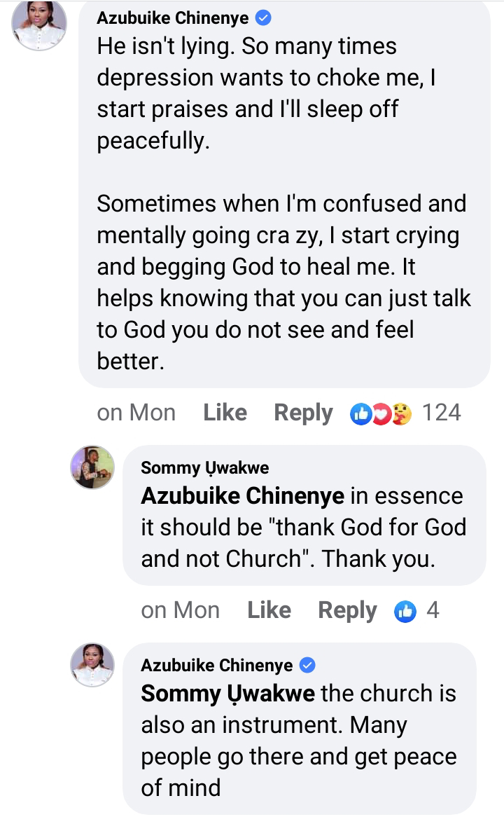Image resolution: width=504 pixels, height=824 pixels.
Task: Click 'on Mon' timestamp under first comment
Action: point(136,413)
